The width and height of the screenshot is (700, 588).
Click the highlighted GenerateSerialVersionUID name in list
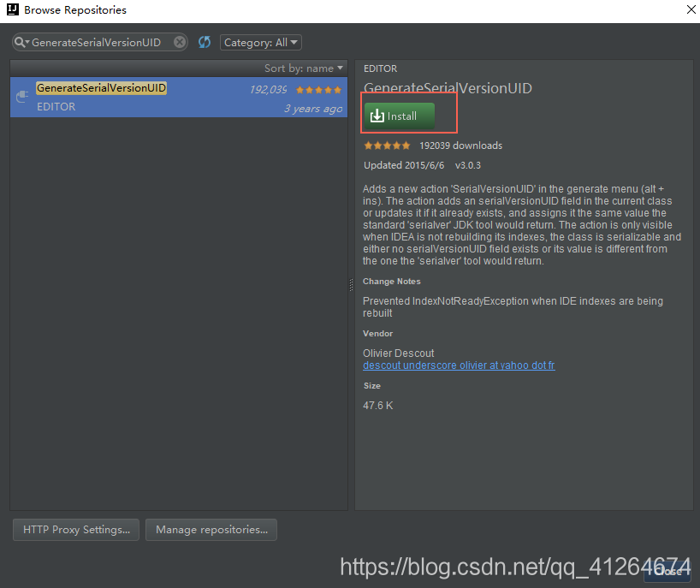[101, 87]
